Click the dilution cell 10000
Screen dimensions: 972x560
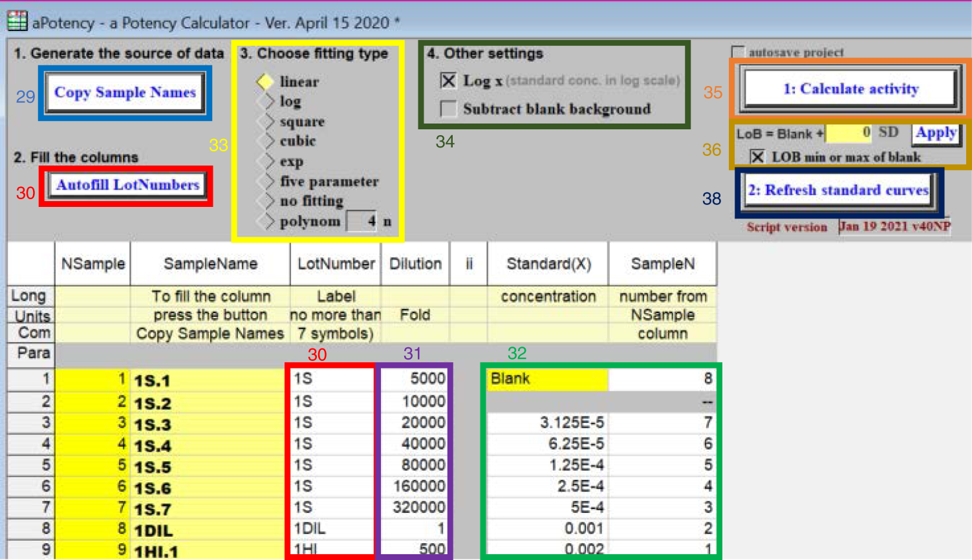coord(415,402)
